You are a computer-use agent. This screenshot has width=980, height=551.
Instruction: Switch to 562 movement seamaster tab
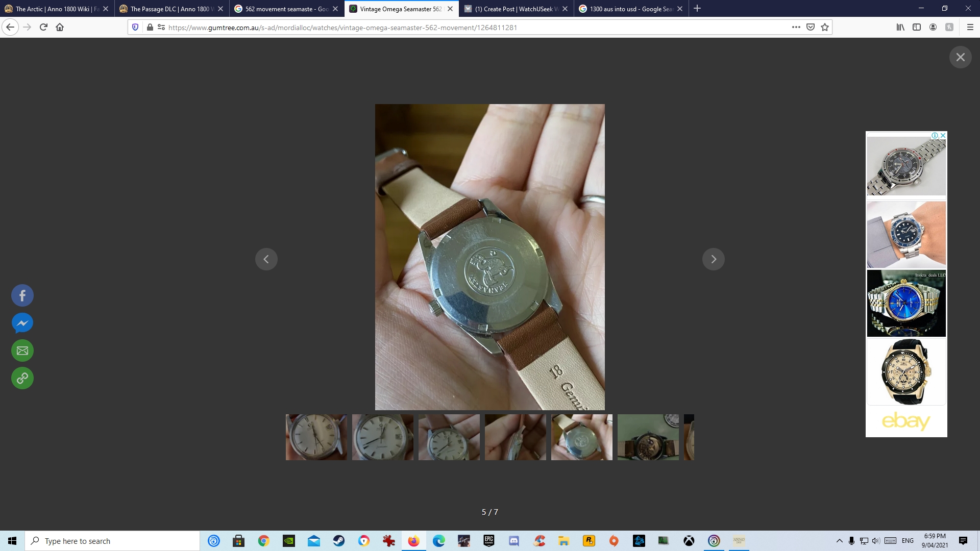pyautogui.click(x=286, y=9)
